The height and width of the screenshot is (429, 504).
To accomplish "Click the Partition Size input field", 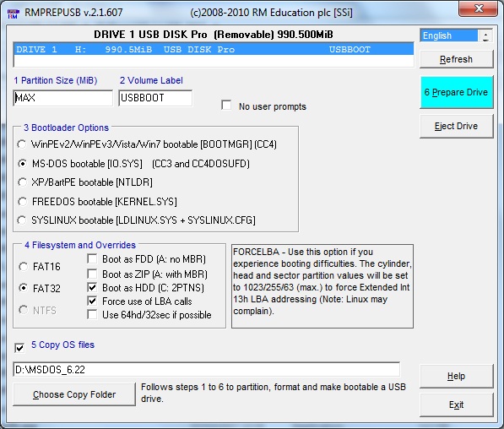I will pos(63,98).
